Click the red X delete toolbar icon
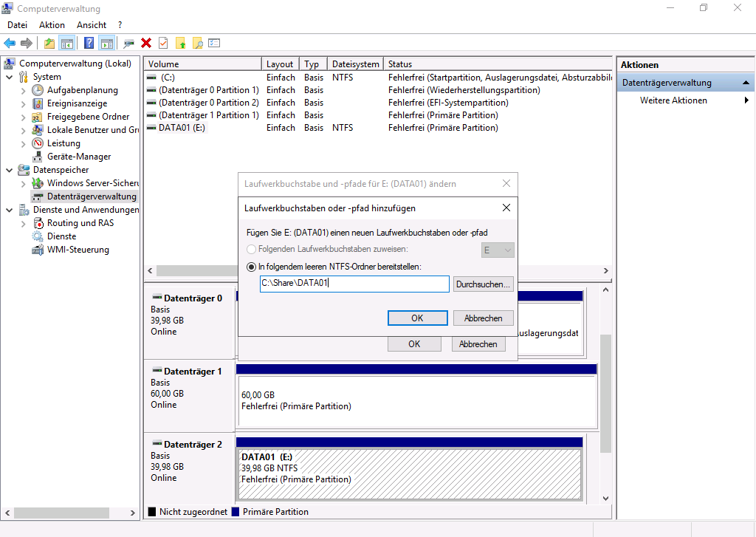The width and height of the screenshot is (756, 537). pyautogui.click(x=146, y=43)
